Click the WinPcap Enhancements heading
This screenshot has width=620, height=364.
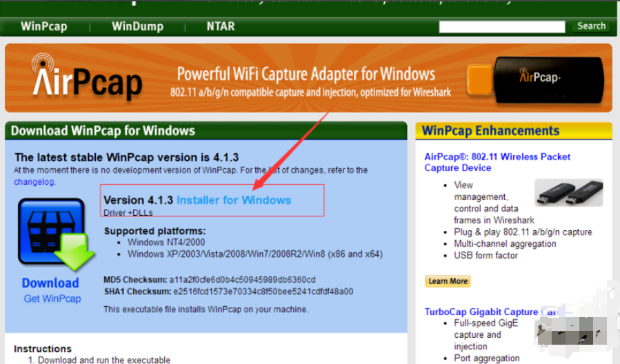(490, 131)
